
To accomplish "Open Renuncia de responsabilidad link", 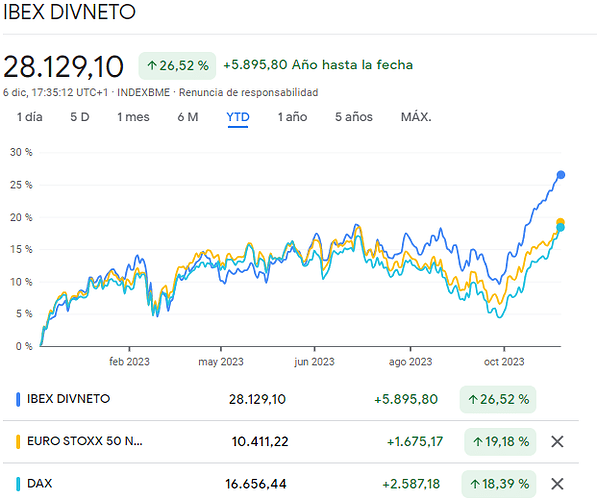I will pyautogui.click(x=249, y=93).
